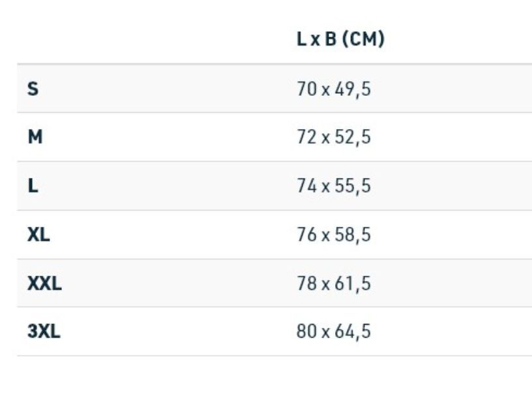The image size is (532, 395).
Task: Click the empty header cell above sizes
Action: (x=153, y=38)
